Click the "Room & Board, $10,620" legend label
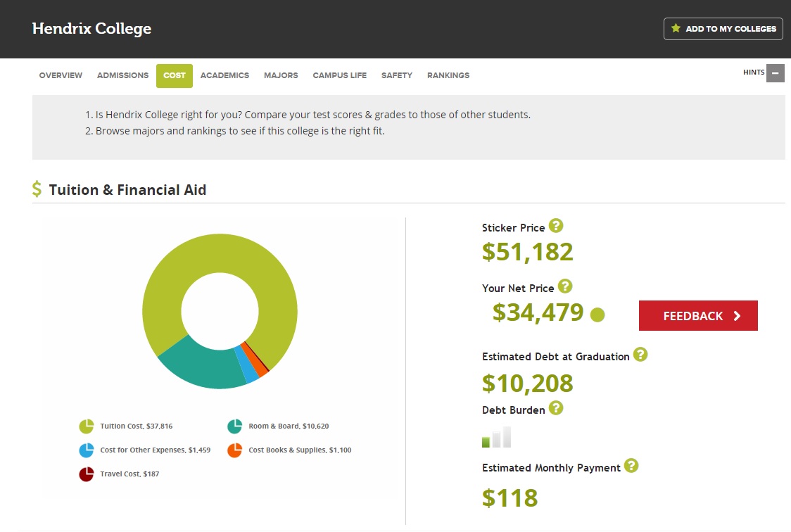Screen dimensions: 791x532 [289, 426]
